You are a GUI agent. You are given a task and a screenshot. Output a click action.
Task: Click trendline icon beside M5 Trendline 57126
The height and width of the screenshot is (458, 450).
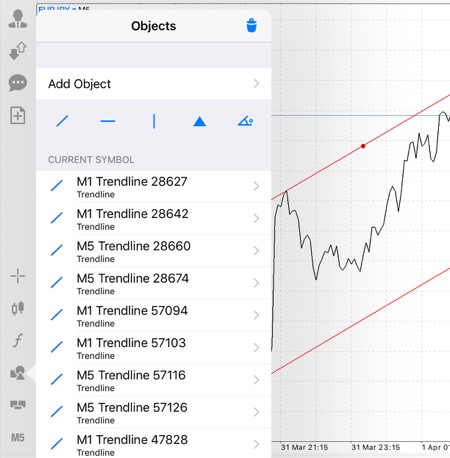click(57, 412)
